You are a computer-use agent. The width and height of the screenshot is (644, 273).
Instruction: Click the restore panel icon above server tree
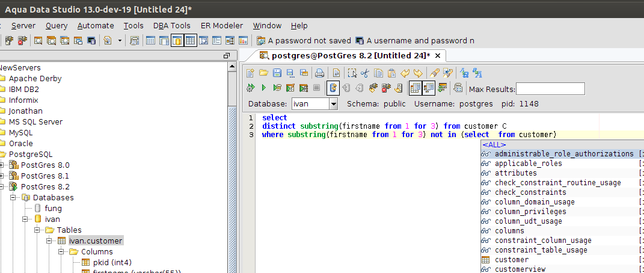click(x=226, y=56)
